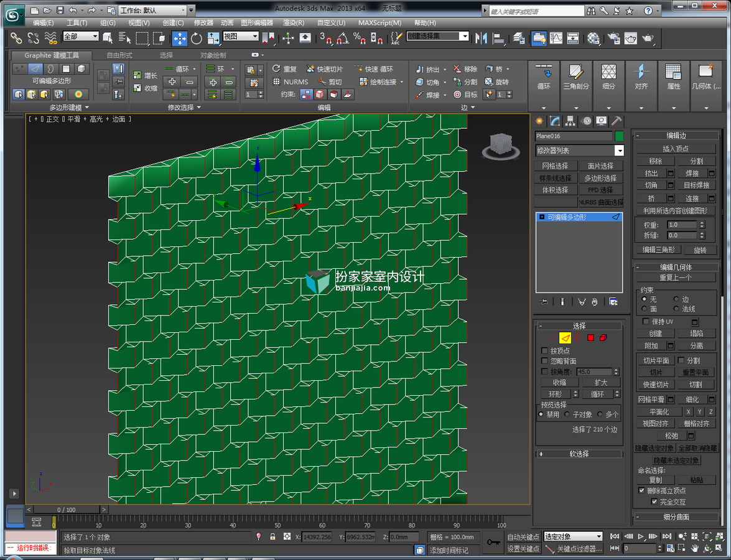Image resolution: width=731 pixels, height=560 pixels.
Task: Click the 目标焊接 button
Action: [697, 185]
